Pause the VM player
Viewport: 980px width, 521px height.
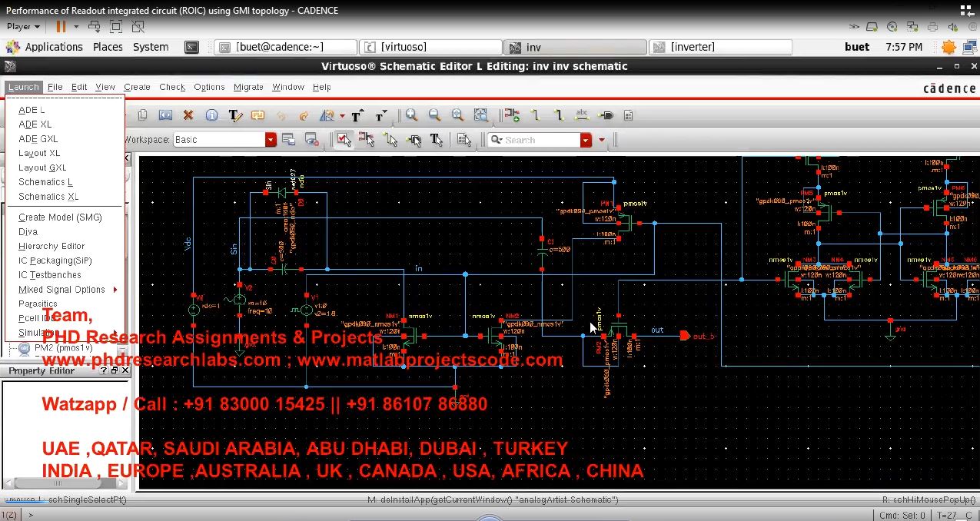coord(60,26)
